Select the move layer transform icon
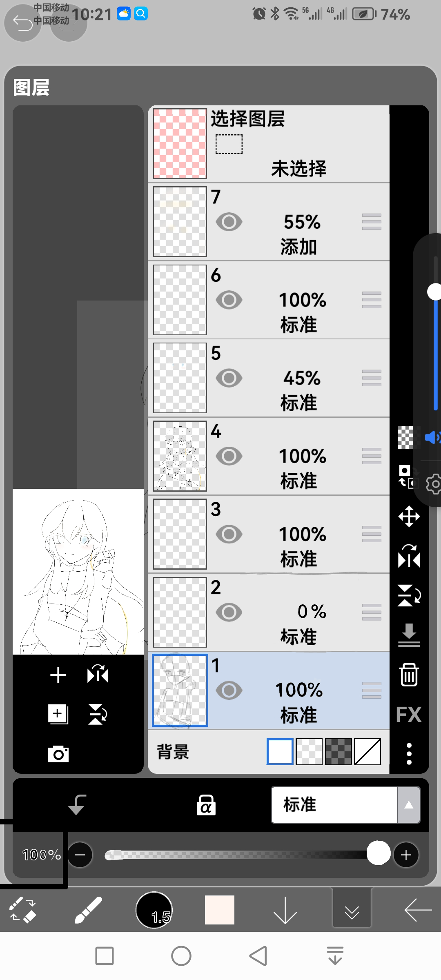 (409, 517)
